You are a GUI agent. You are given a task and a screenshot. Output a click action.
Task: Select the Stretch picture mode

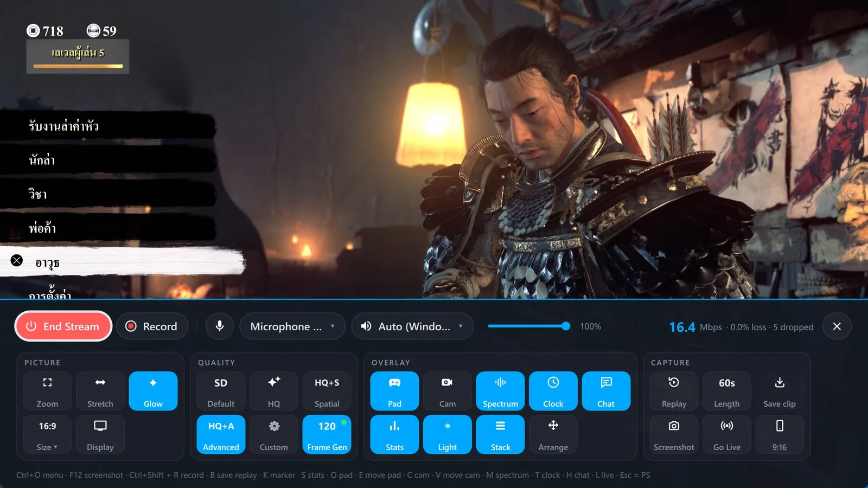100,391
